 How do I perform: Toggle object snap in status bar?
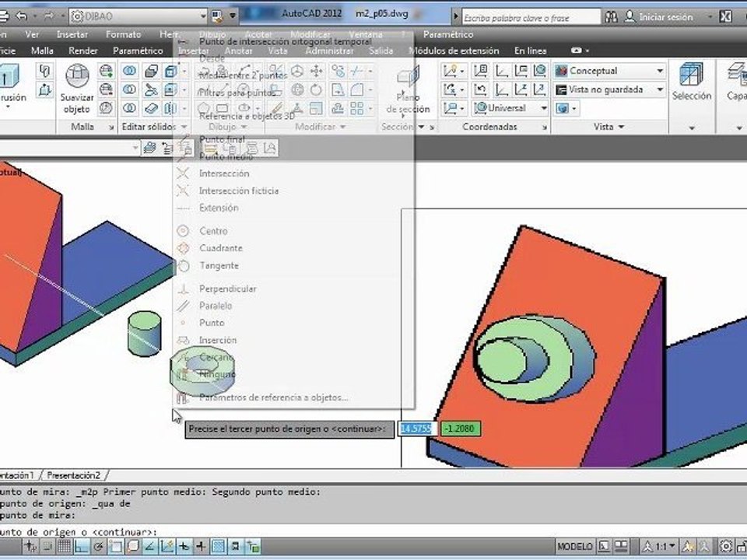coord(116,547)
